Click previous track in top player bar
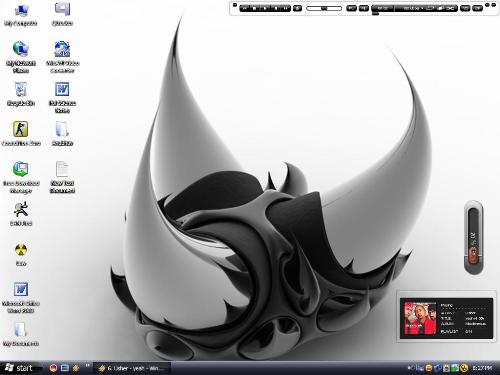500x375 pixels. tap(245, 8)
